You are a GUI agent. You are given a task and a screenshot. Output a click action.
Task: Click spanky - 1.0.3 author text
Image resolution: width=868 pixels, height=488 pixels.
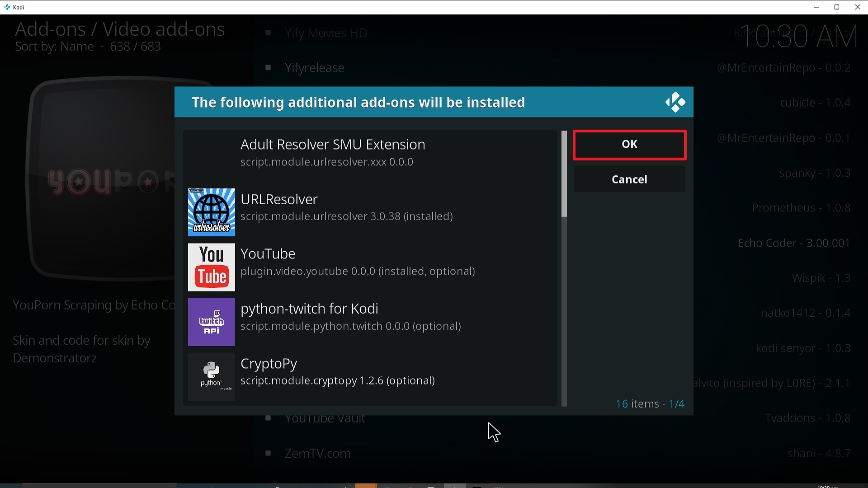(815, 173)
